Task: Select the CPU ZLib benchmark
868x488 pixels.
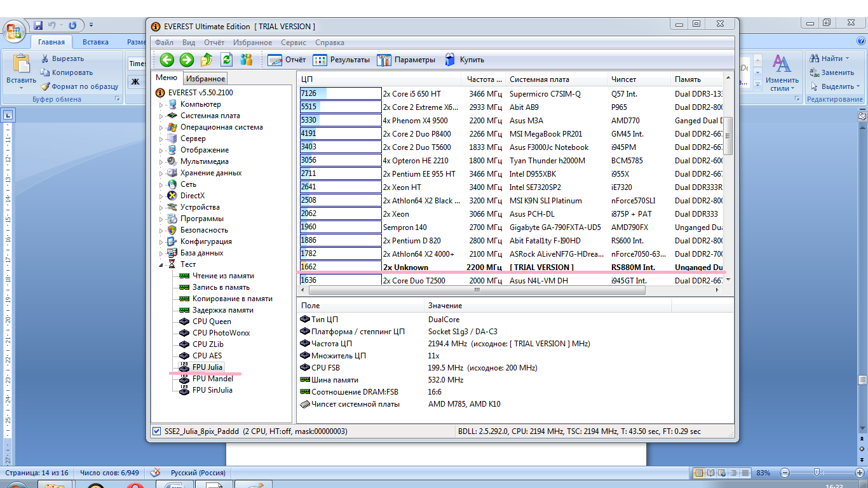Action: (x=208, y=344)
